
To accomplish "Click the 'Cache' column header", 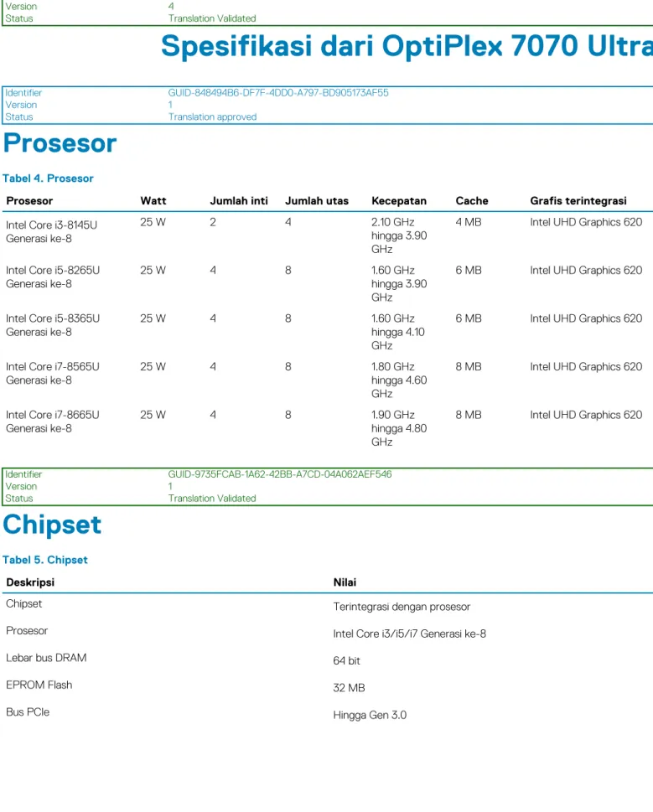I will [x=472, y=201].
